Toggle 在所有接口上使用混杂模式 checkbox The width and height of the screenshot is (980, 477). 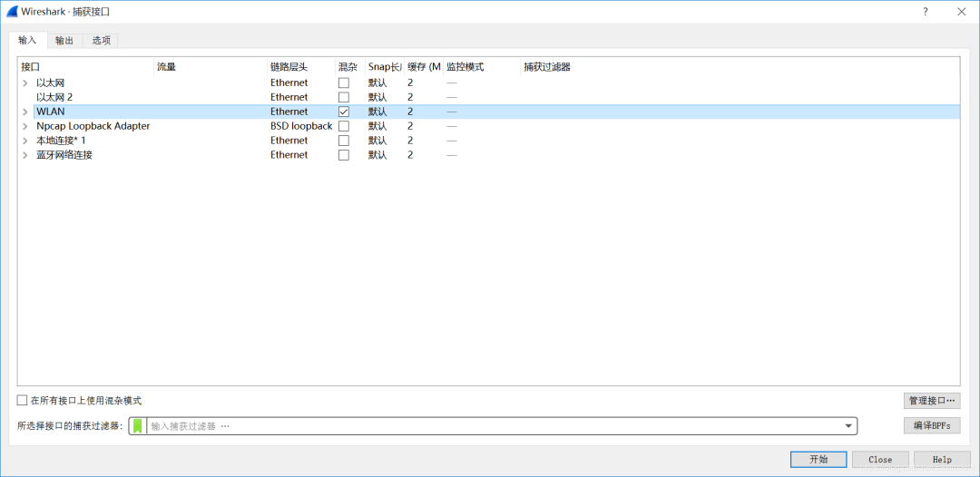coord(23,401)
